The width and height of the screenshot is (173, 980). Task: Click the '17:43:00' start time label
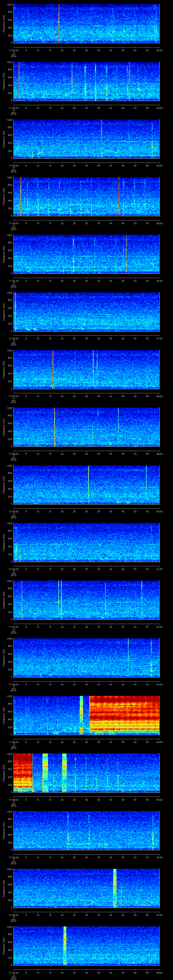[13, 742]
